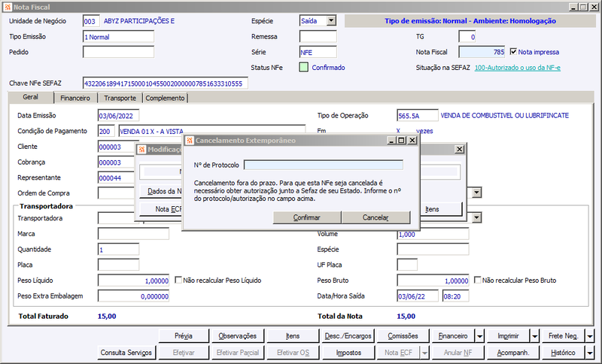Open the Complemento tab

tap(165, 99)
